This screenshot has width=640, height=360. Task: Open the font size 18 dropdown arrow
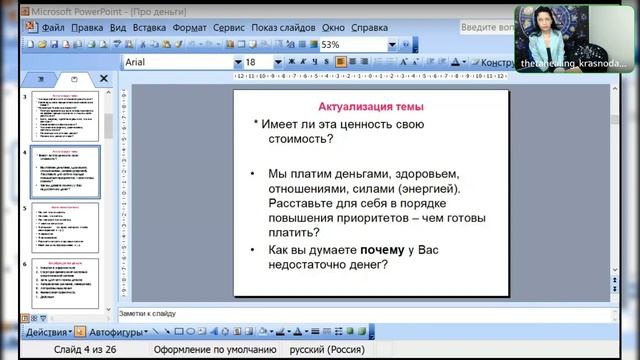pos(278,62)
